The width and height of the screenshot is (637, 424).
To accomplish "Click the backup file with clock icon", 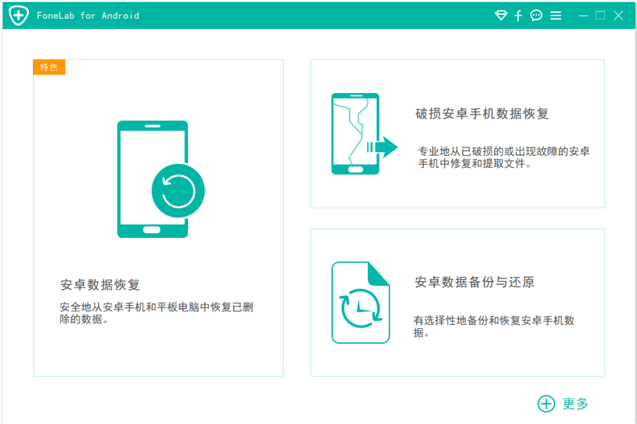I will coord(361,303).
